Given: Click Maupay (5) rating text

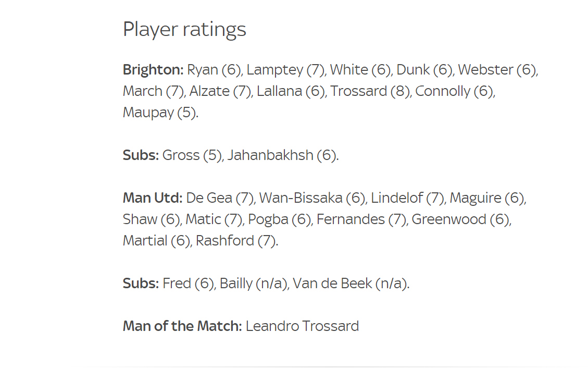Looking at the screenshot, I should pos(159,113).
